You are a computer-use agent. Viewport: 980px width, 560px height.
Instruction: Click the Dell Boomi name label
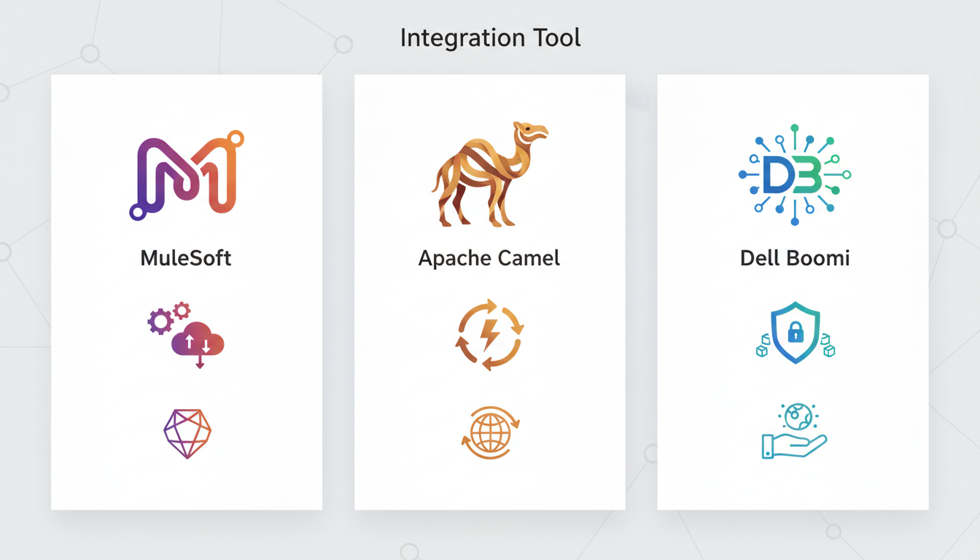click(795, 257)
